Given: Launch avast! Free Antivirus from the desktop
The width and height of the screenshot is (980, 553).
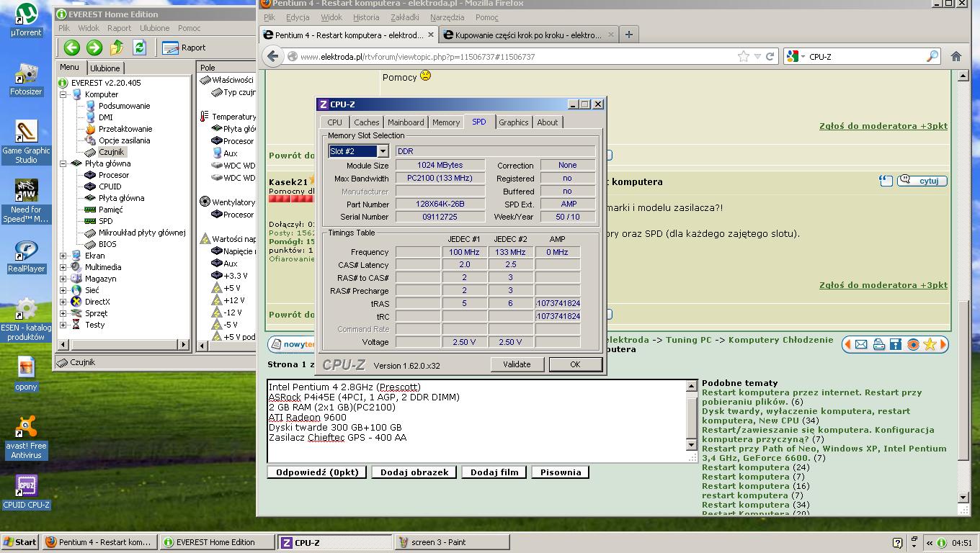Looking at the screenshot, I should [26, 437].
